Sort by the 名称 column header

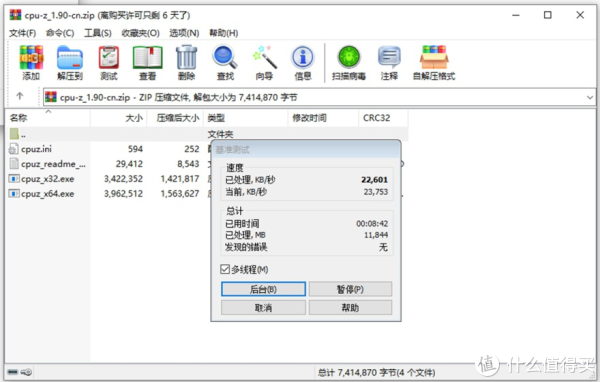47,118
